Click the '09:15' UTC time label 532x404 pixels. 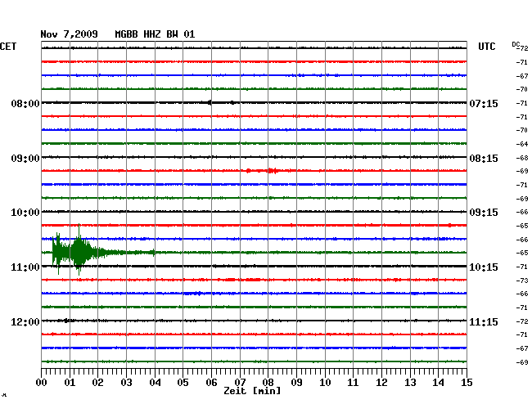484,213
